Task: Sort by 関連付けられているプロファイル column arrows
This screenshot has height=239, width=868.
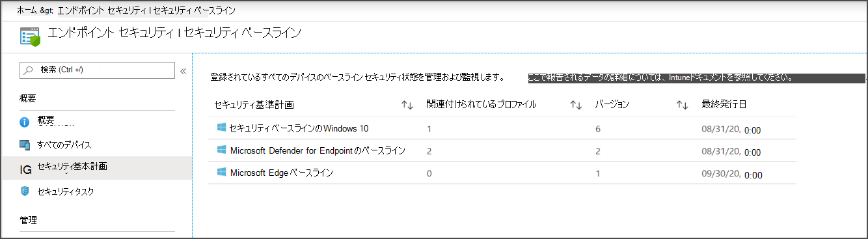Action: 576,105
